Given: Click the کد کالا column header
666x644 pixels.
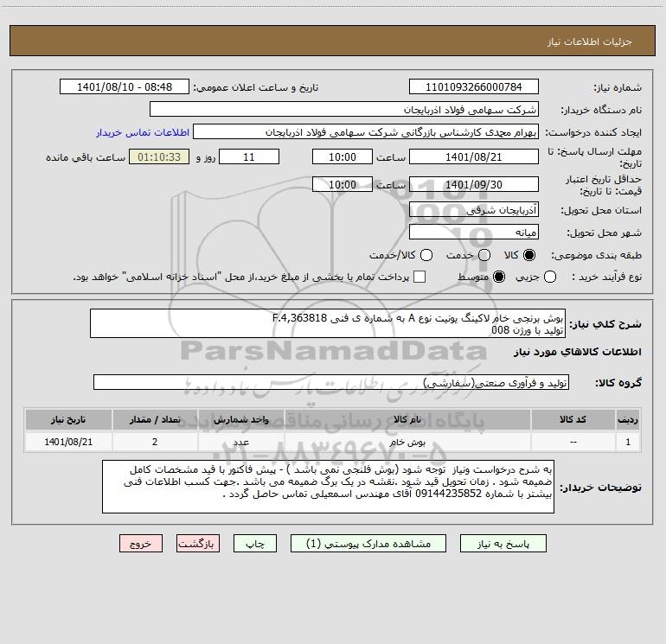Looking at the screenshot, I should coord(573,419).
